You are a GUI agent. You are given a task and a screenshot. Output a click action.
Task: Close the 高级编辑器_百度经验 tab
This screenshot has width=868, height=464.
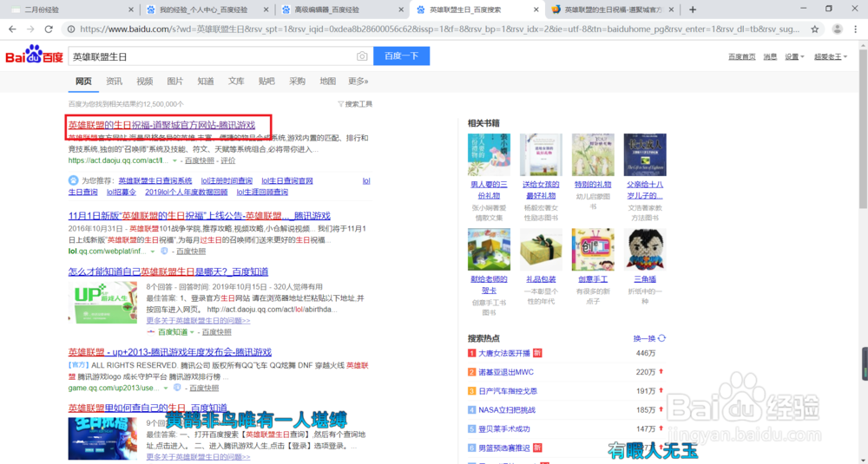pos(401,10)
